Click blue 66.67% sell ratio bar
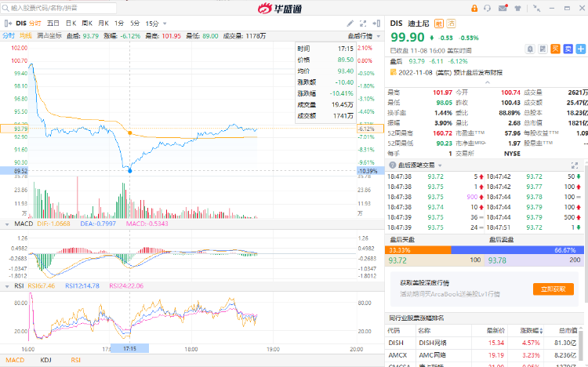Image resolution: width=588 pixels, height=367 pixels. (x=517, y=250)
